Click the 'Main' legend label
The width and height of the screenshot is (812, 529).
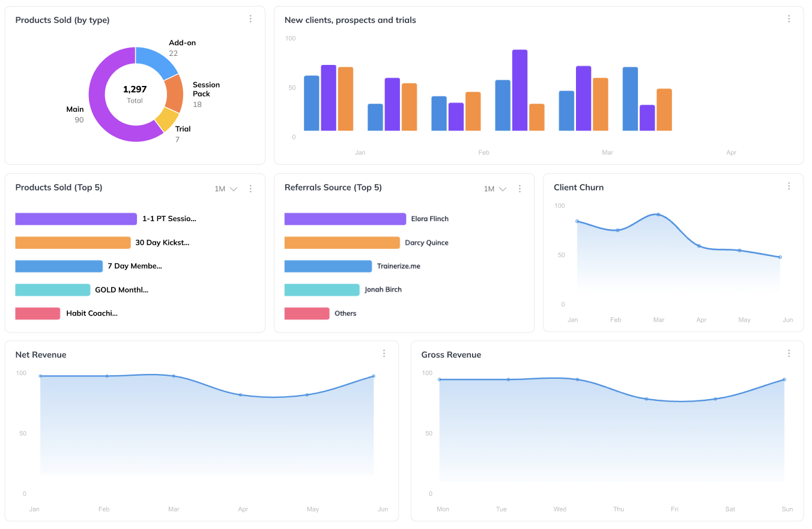[75, 109]
